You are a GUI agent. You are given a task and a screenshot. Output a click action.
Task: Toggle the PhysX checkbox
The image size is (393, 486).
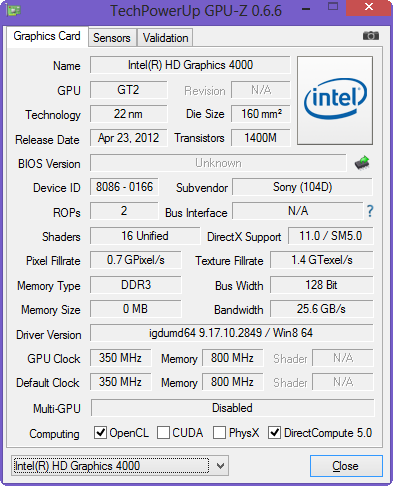[219, 433]
